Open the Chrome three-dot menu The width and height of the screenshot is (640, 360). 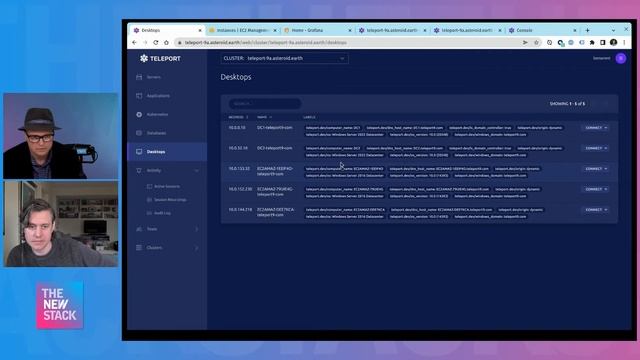point(624,42)
